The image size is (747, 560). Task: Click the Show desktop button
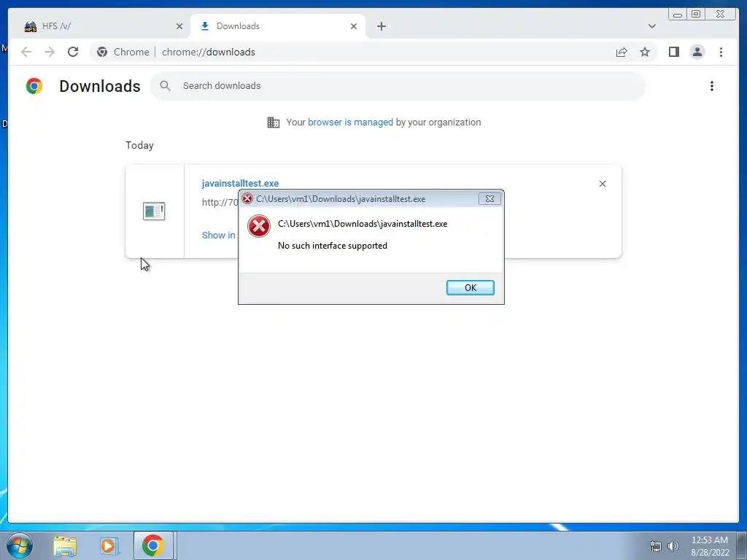(x=742, y=545)
